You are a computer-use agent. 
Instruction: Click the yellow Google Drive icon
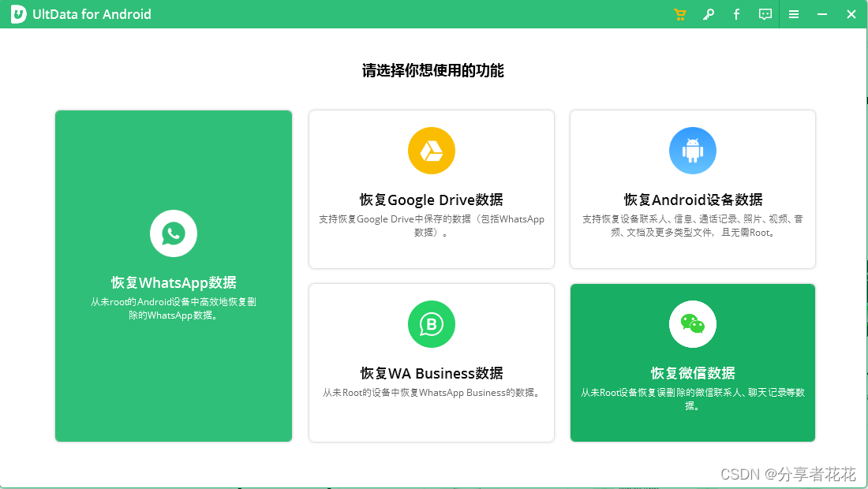tap(431, 151)
